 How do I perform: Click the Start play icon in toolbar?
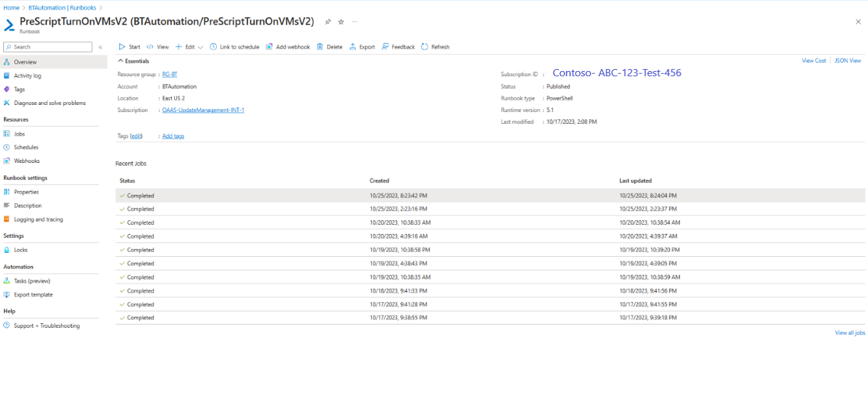[x=122, y=47]
